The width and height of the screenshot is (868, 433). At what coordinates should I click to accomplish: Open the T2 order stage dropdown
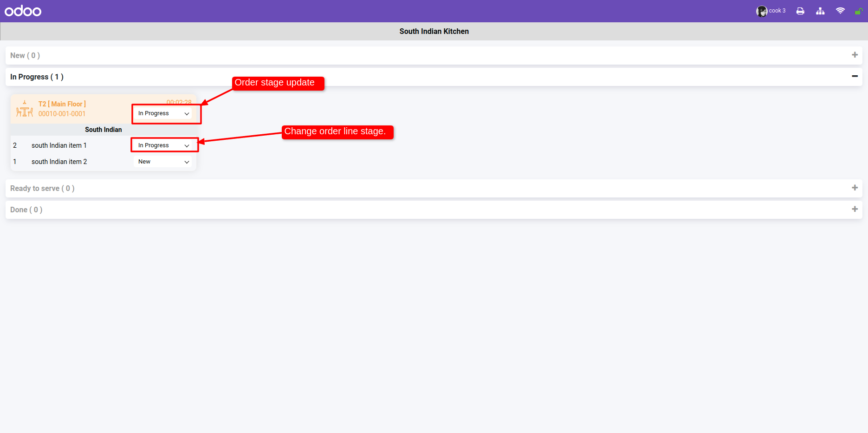(x=163, y=113)
